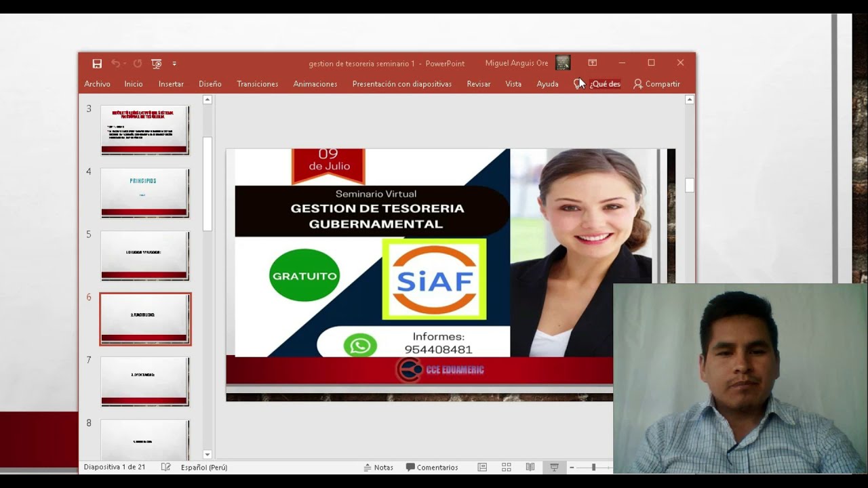Open the Diseño ribbon tab

pos(210,84)
